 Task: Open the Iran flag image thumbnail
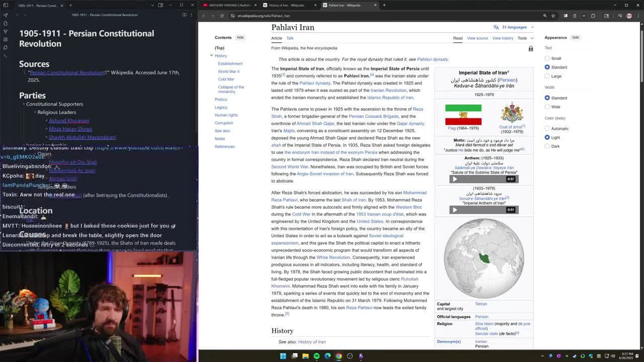(463, 115)
